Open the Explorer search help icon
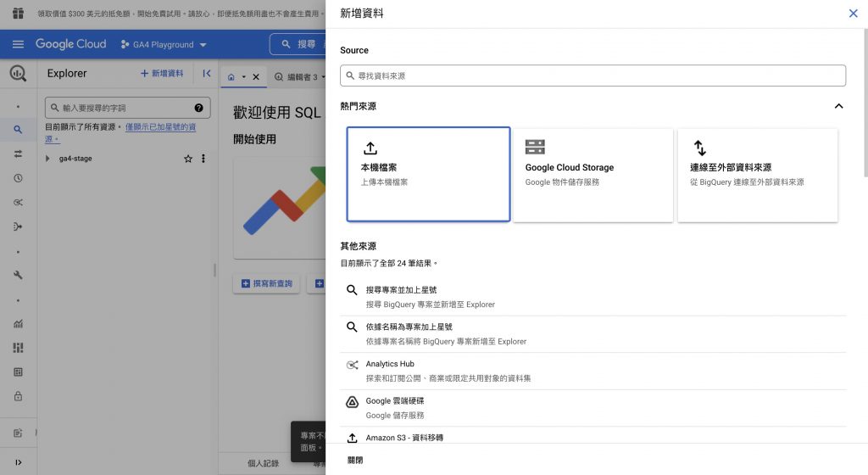The width and height of the screenshot is (868, 475). (x=198, y=108)
